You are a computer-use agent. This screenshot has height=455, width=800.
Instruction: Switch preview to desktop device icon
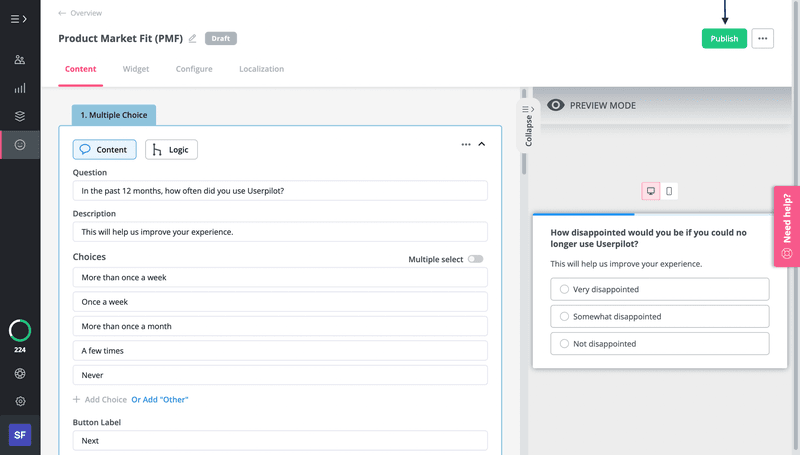click(x=651, y=191)
